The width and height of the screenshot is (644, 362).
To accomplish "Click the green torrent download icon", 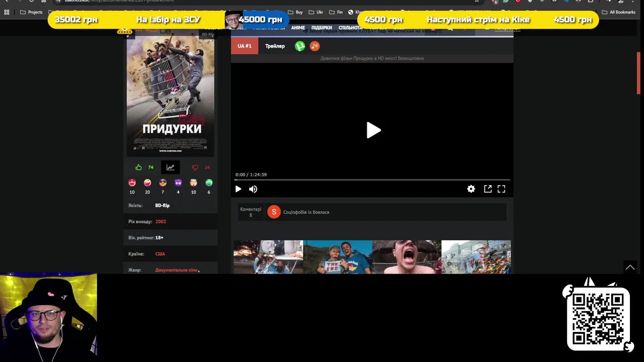I will (x=300, y=46).
